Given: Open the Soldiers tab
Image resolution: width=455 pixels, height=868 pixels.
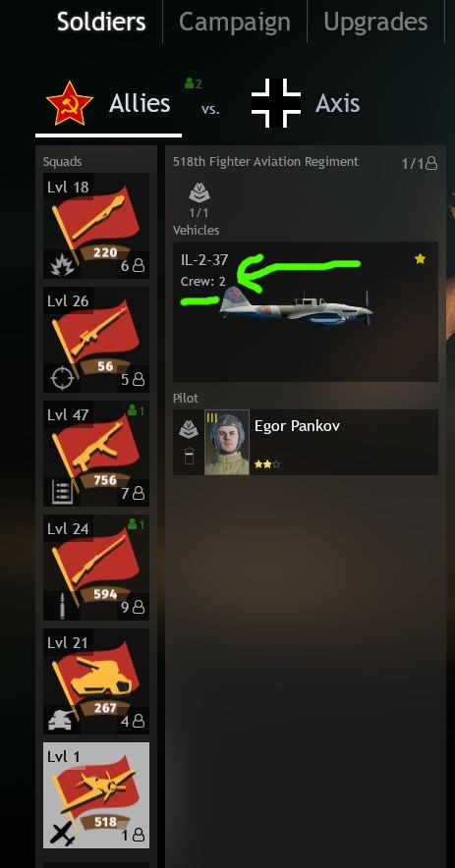Looking at the screenshot, I should tap(101, 23).
